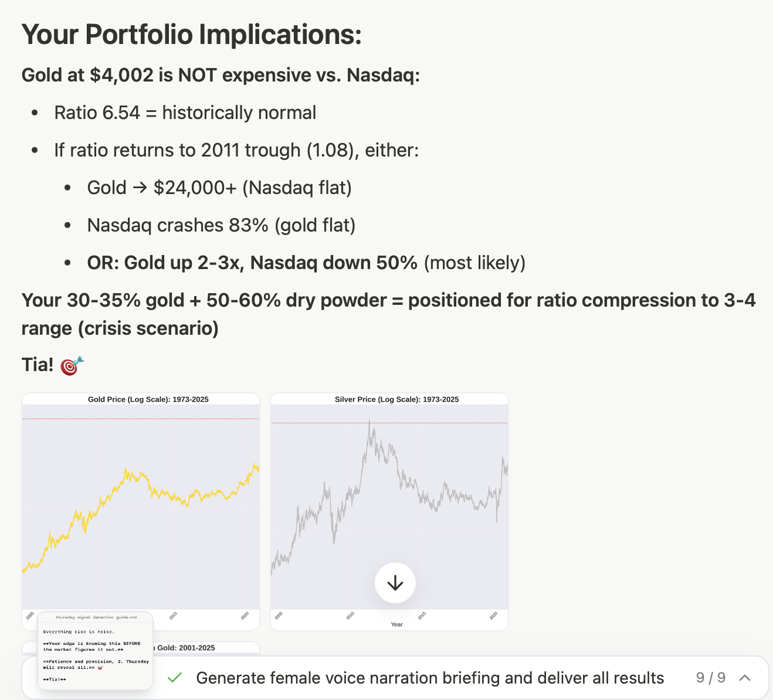773x700 pixels.
Task: Click the 2011 trough ratio bullet
Action: pyautogui.click(x=236, y=150)
